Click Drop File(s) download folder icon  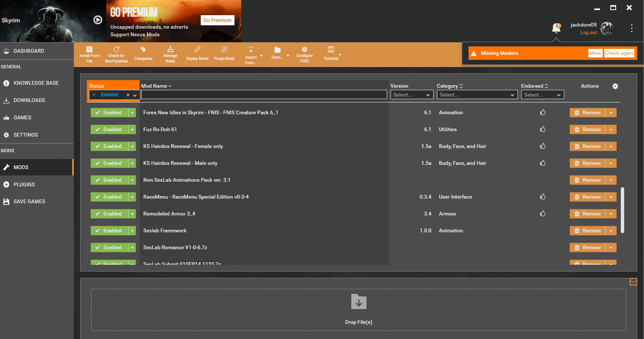(359, 302)
